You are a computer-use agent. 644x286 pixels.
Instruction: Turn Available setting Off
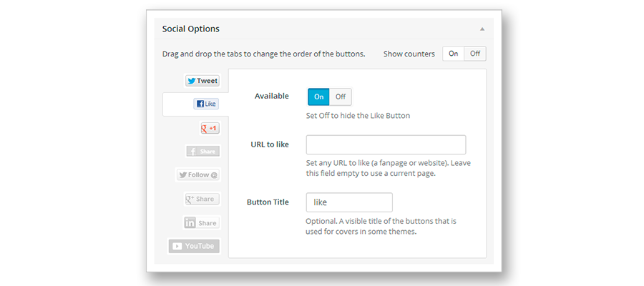(341, 97)
